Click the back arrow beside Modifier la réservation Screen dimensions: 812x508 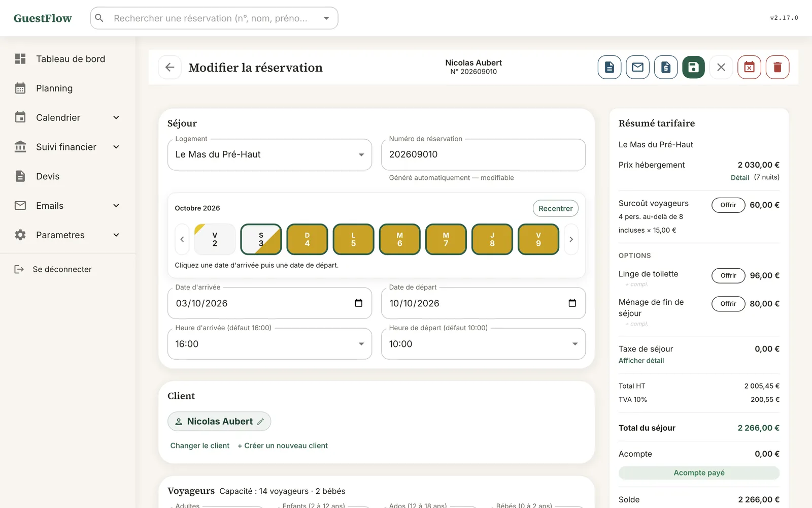[170, 67]
